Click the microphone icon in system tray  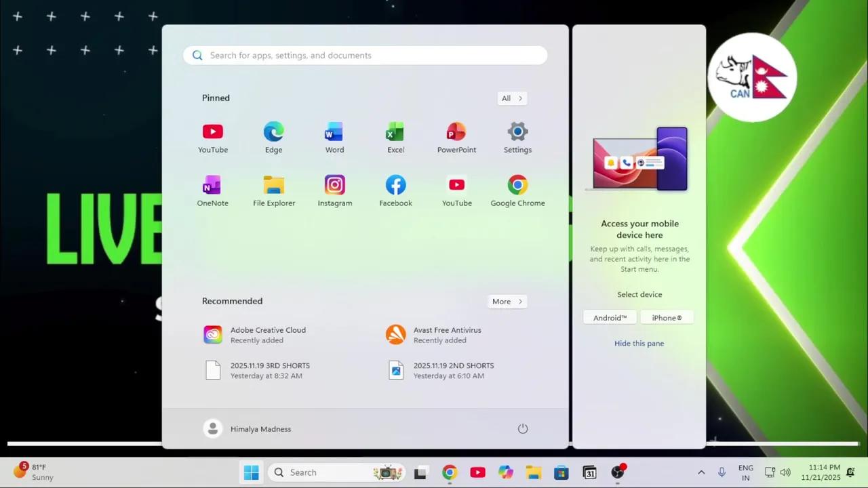[722, 472]
